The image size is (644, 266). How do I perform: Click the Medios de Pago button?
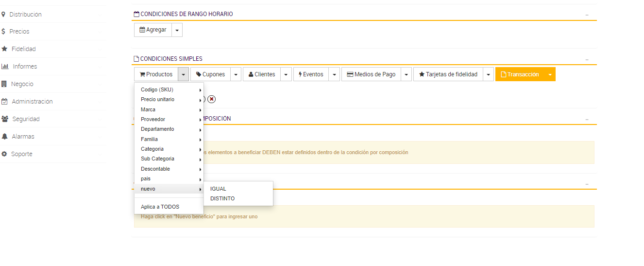click(371, 74)
